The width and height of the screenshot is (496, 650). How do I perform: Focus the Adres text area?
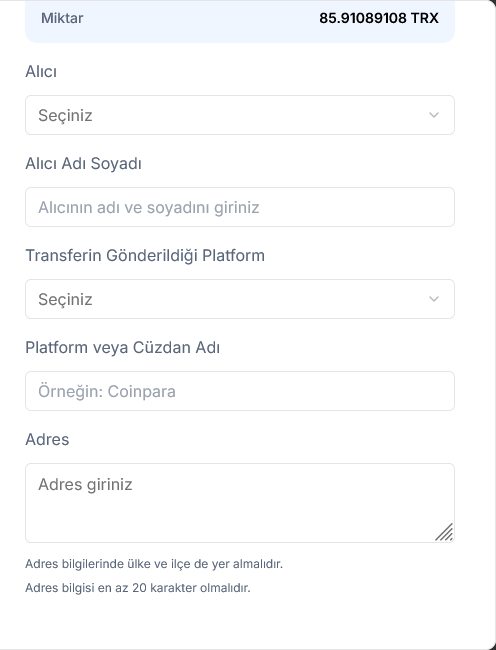click(x=240, y=503)
